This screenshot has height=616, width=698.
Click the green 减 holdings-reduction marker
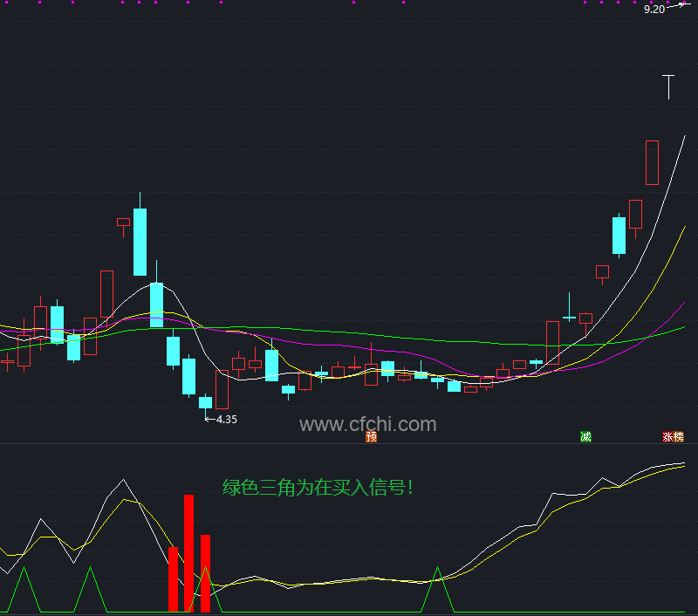(585, 436)
